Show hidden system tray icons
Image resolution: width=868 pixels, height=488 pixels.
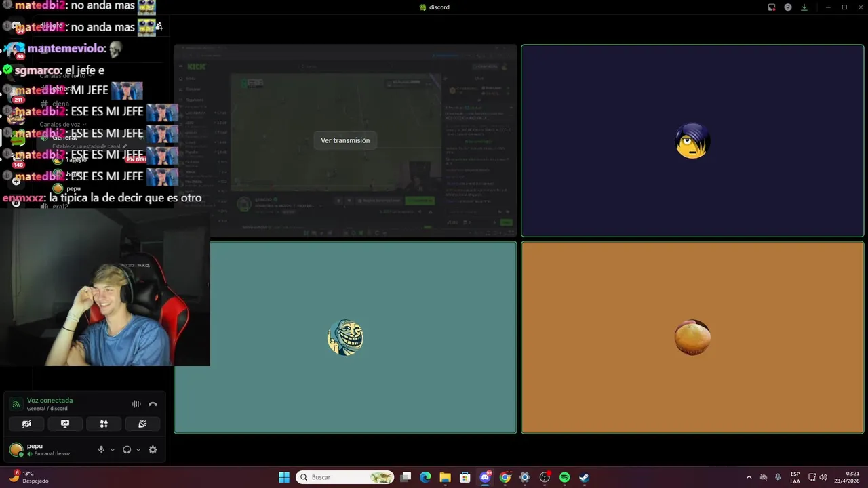(x=749, y=477)
